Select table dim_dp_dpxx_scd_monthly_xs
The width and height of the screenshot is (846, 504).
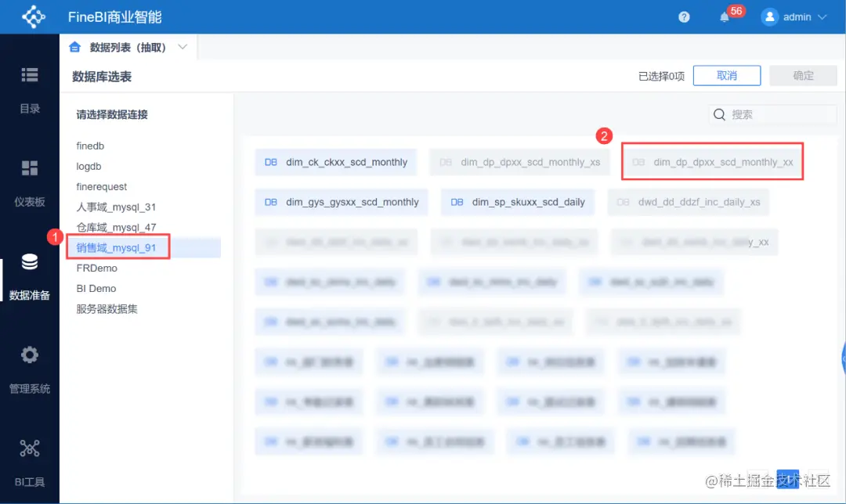(x=519, y=162)
